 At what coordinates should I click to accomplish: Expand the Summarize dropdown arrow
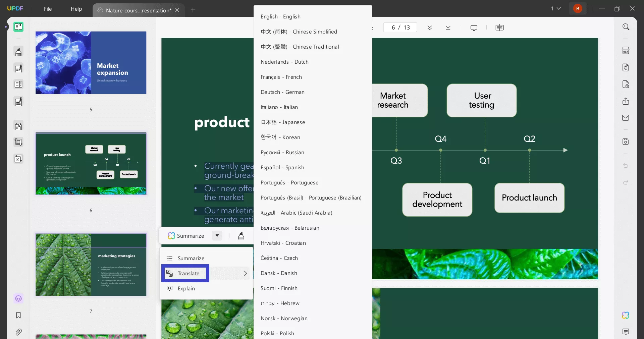click(x=217, y=236)
